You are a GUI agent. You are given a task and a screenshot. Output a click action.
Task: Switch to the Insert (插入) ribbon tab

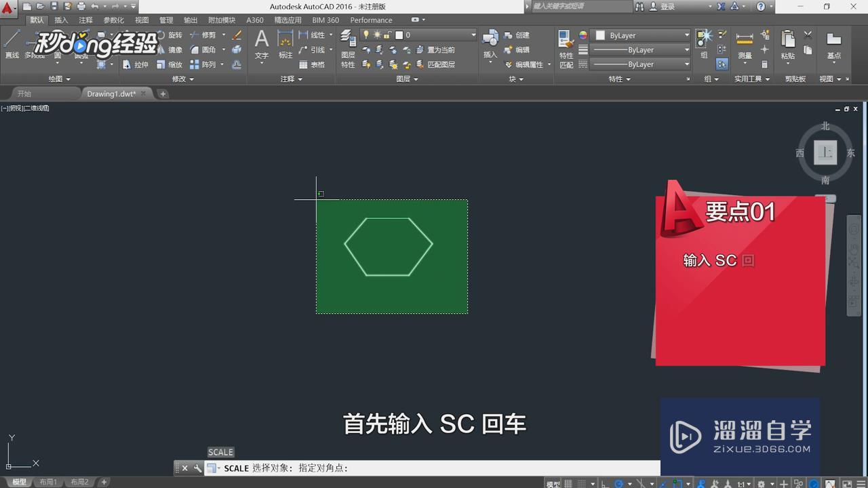click(x=60, y=20)
